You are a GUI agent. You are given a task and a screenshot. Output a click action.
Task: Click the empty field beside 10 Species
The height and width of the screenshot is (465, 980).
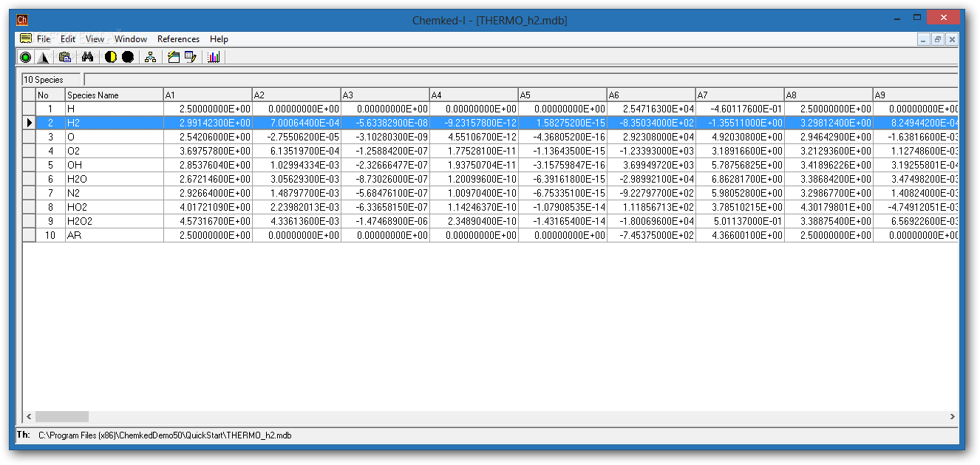521,79
